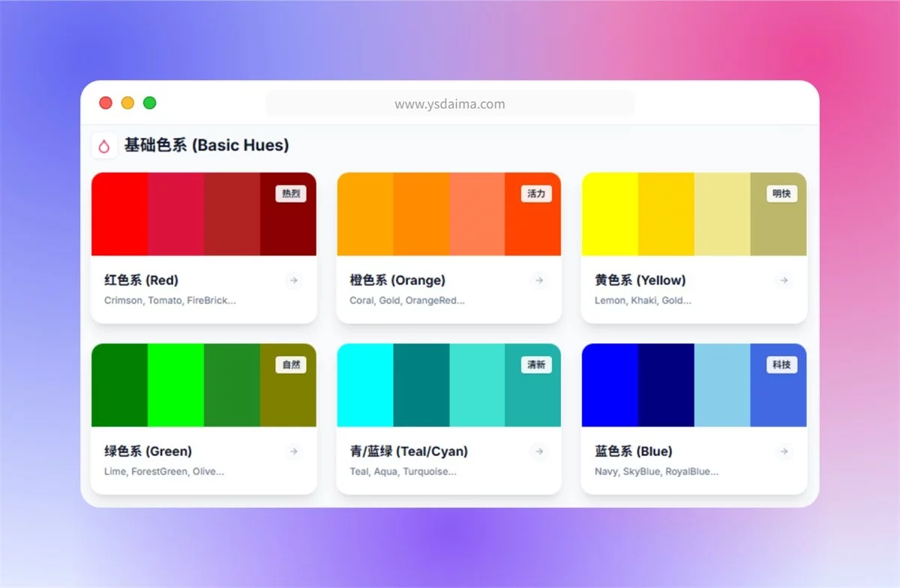Open the Red palette via its arrow icon
900x588 pixels.
pyautogui.click(x=293, y=280)
